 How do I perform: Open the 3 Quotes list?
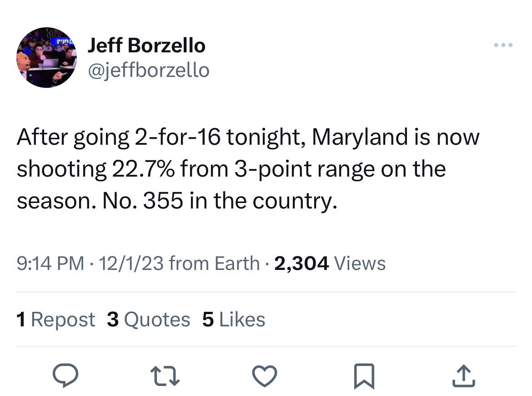point(148,320)
